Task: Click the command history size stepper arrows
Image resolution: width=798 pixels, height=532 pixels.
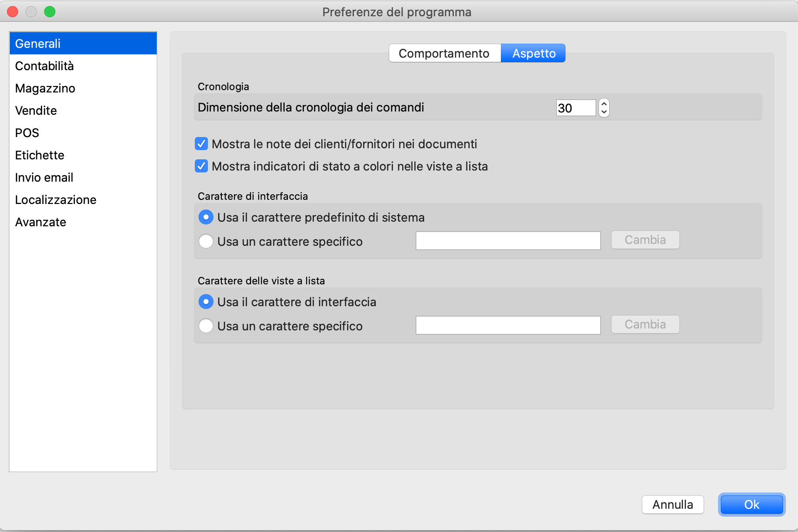Action: pos(604,108)
